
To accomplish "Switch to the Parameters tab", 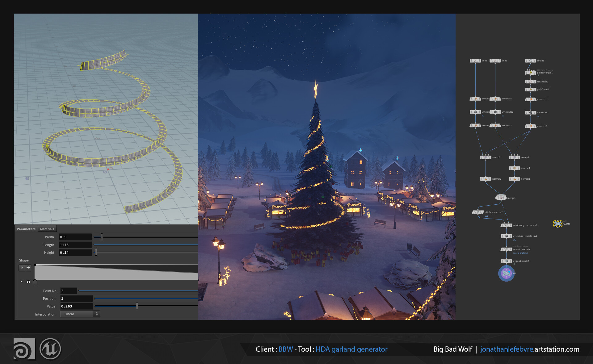I will tap(26, 229).
